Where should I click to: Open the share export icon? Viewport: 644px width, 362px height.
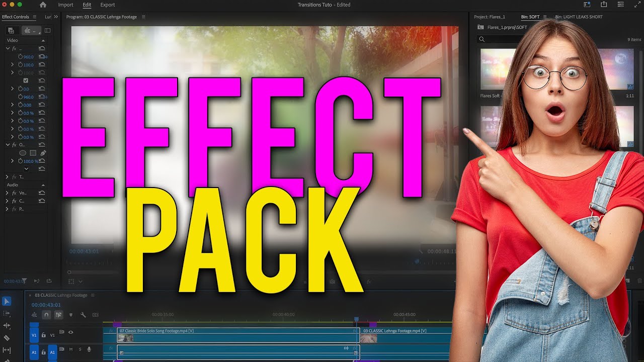pyautogui.click(x=603, y=5)
